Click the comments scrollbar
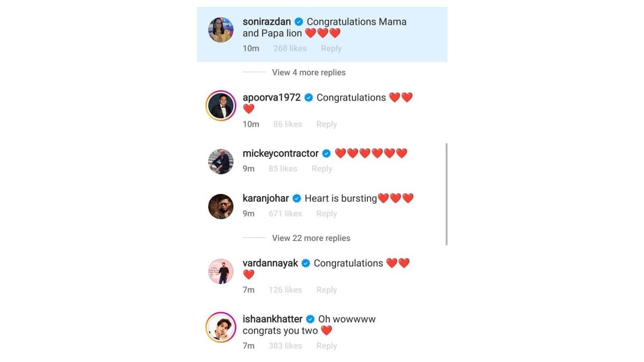This screenshot has width=644, height=362. [x=447, y=194]
